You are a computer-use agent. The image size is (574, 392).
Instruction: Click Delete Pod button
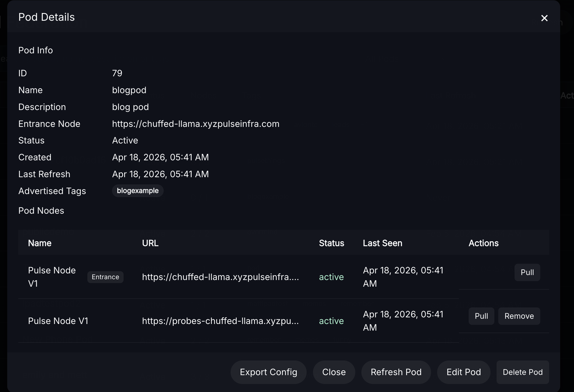tap(522, 372)
